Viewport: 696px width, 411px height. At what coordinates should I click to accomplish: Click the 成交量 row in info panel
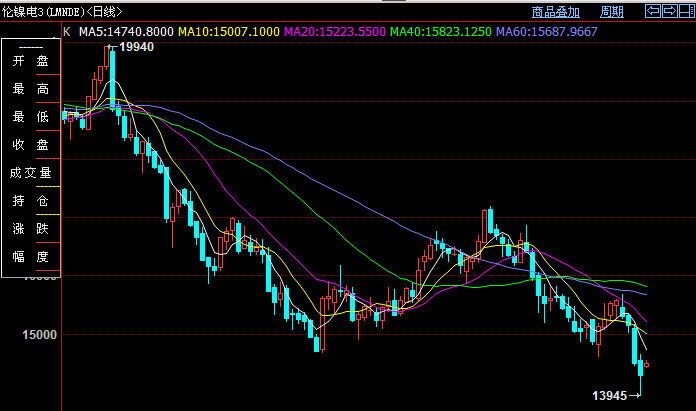point(30,173)
